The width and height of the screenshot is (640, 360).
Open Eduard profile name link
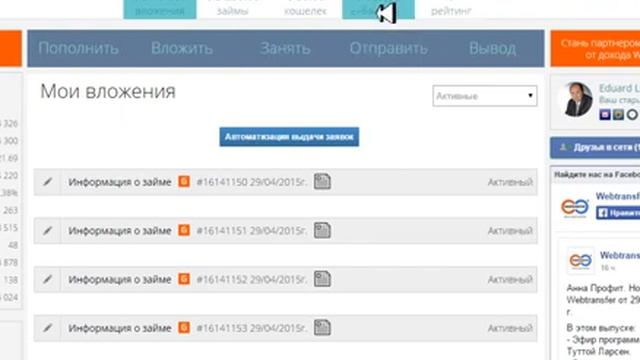pyautogui.click(x=619, y=88)
